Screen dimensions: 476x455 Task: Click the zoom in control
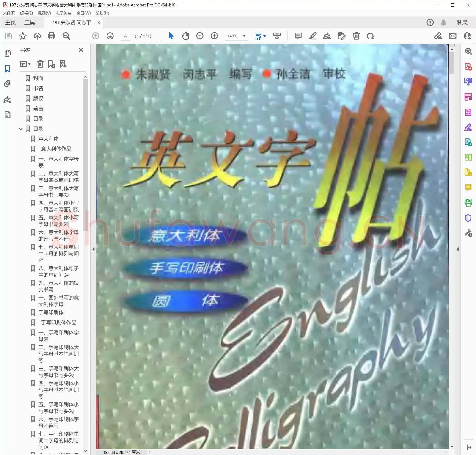(214, 36)
